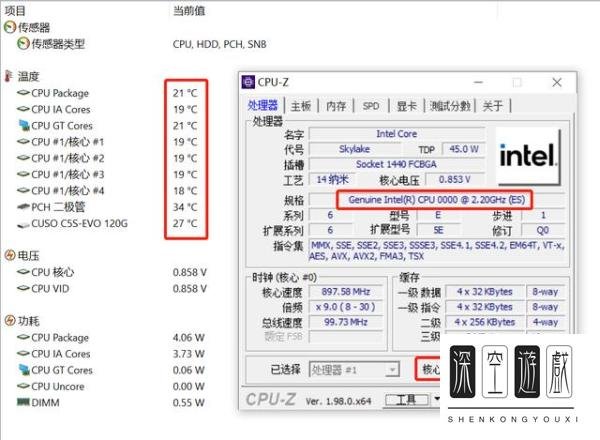Click the GPU icon for temperature CPU GT Cores
600x440 pixels.
point(24,125)
